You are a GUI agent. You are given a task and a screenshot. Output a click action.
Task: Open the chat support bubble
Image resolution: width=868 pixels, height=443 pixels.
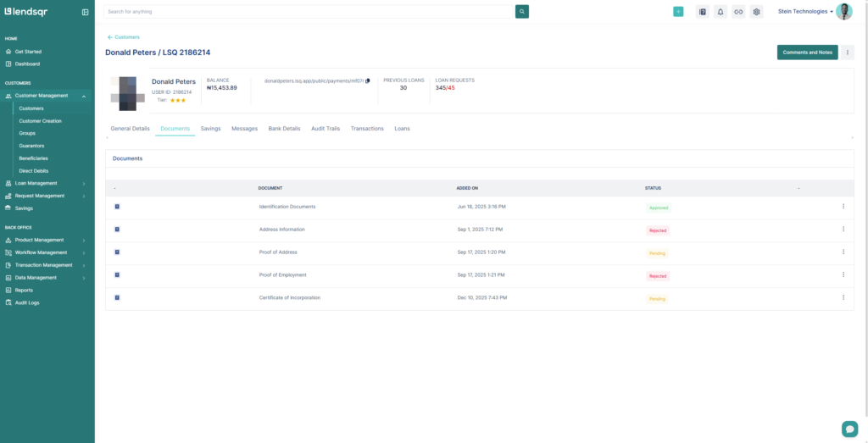pyautogui.click(x=849, y=429)
